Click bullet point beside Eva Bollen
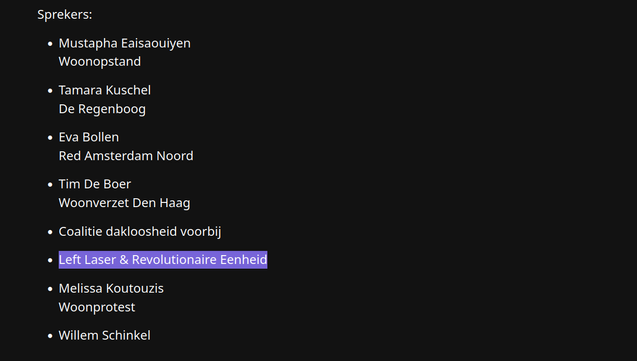Image resolution: width=637 pixels, height=361 pixels. tap(50, 138)
